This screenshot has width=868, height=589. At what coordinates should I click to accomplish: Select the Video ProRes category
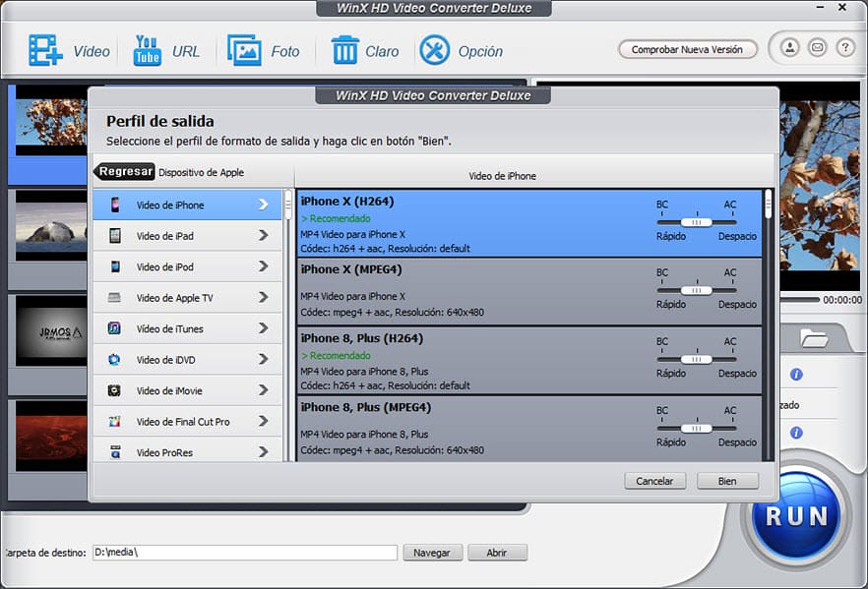(x=188, y=450)
